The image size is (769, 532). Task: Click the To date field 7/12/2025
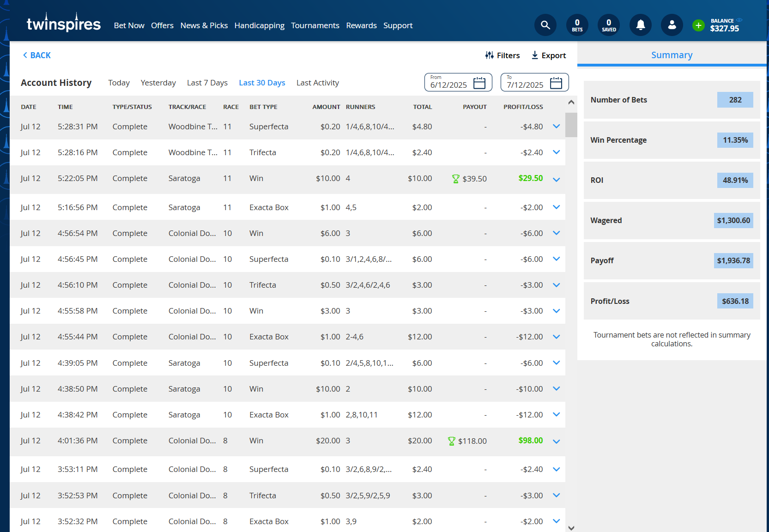(534, 83)
